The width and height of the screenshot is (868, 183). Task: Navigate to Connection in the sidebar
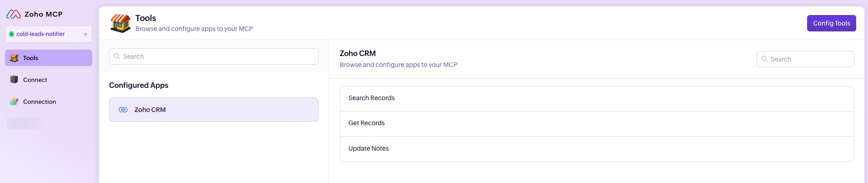pyautogui.click(x=40, y=102)
